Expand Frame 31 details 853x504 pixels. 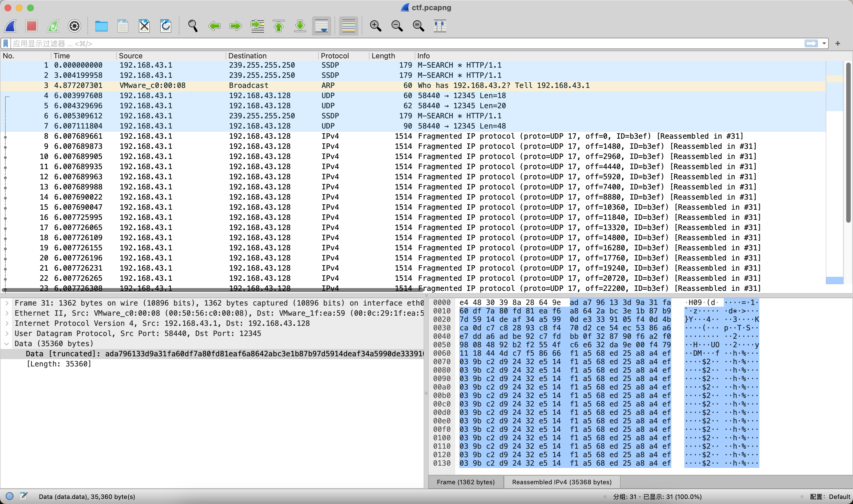(7, 303)
